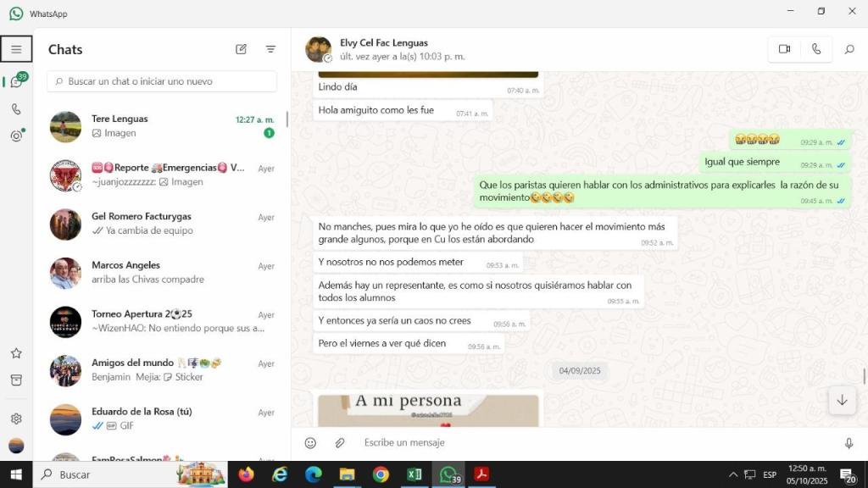
Task: Start a video call with Elvy
Action: (x=784, y=49)
